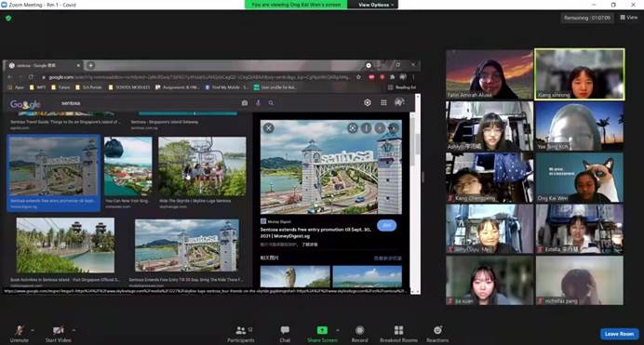Viewport: 644px width, 345px height.
Task: Open the Participants panel
Action: (241, 334)
